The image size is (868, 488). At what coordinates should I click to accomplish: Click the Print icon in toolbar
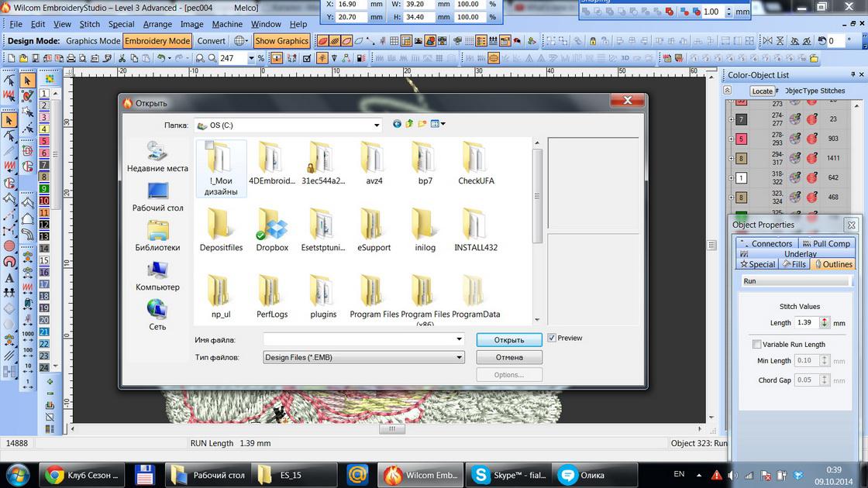(71, 58)
